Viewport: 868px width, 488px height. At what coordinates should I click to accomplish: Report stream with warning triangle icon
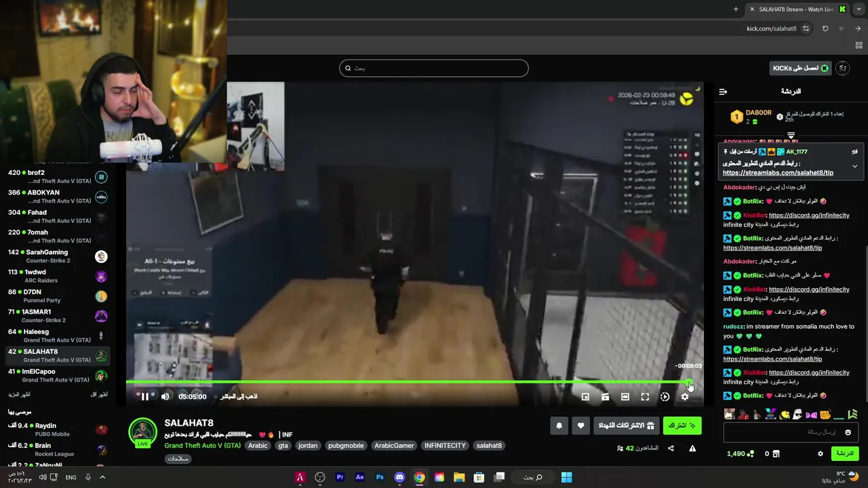pos(692,448)
